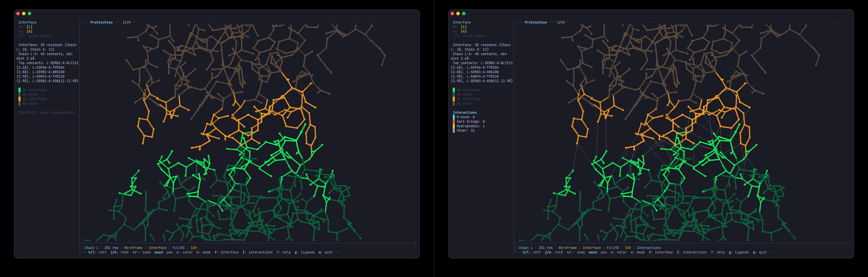The width and height of the screenshot is (868, 277).
Task: Click the tan Ag other color swatch
Action: pyautogui.click(x=19, y=103)
